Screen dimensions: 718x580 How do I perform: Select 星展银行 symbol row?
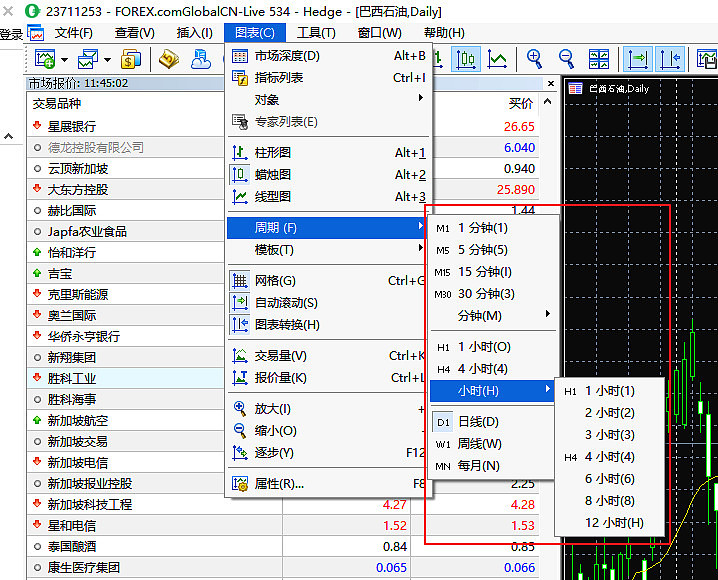pyautogui.click(x=125, y=126)
